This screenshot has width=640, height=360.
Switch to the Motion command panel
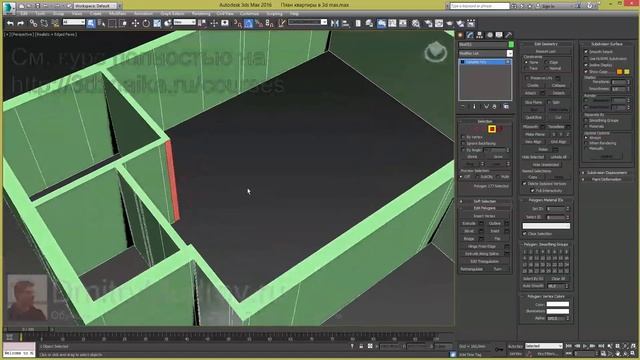(x=489, y=36)
